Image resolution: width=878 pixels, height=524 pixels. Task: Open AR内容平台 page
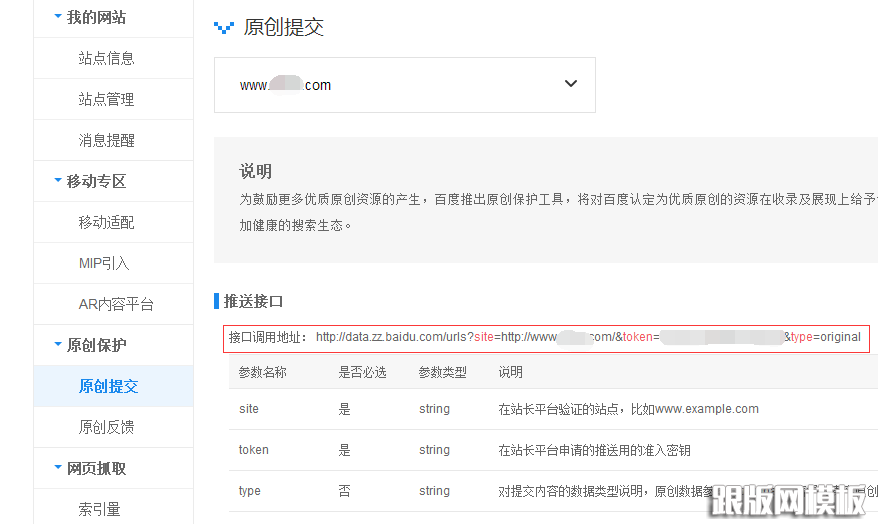pyautogui.click(x=116, y=304)
